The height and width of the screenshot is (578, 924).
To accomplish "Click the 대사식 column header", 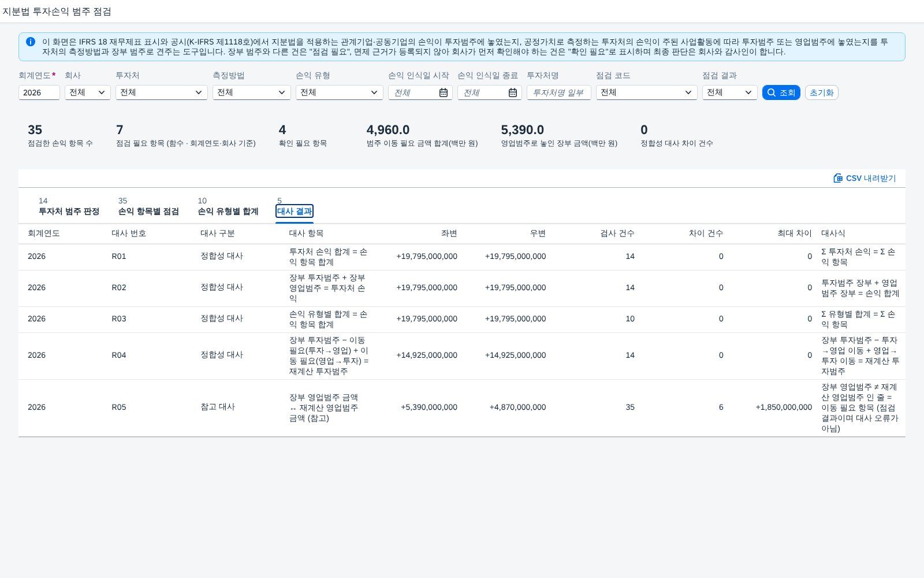I will 833,234.
